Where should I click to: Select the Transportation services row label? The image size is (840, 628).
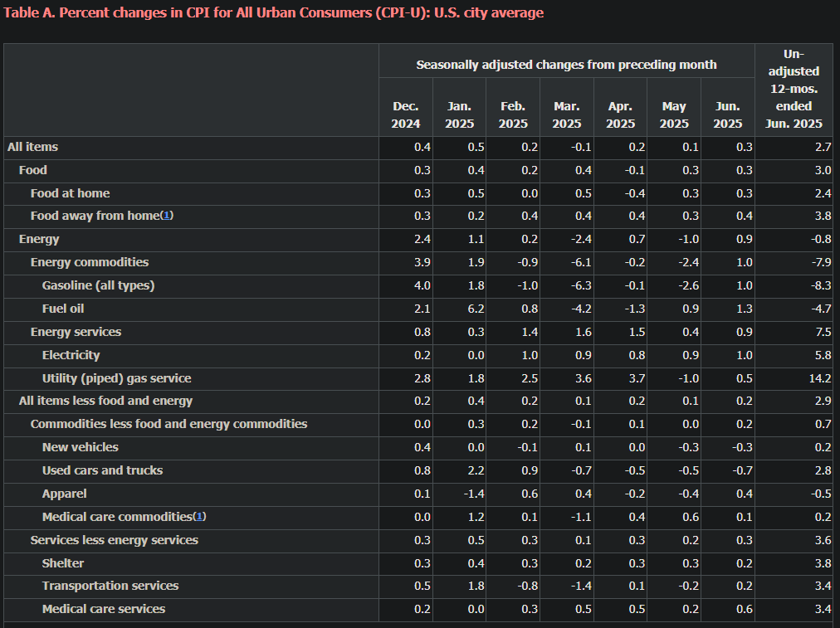(110, 586)
